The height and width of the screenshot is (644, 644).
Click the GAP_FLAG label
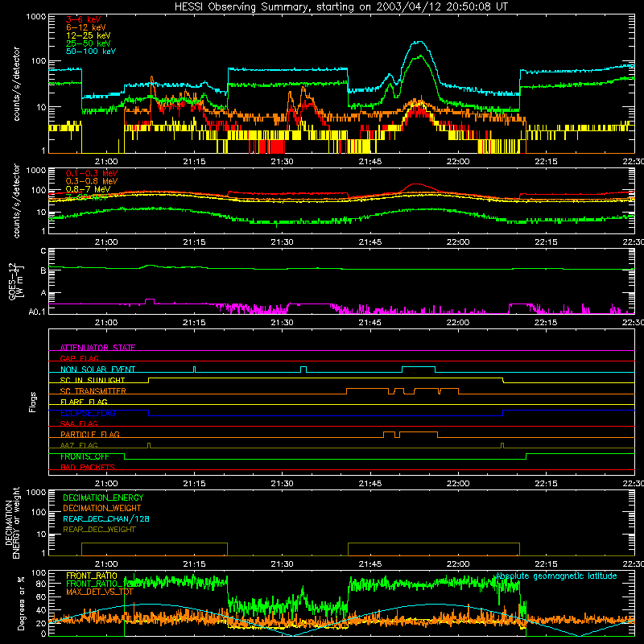pyautogui.click(x=80, y=358)
